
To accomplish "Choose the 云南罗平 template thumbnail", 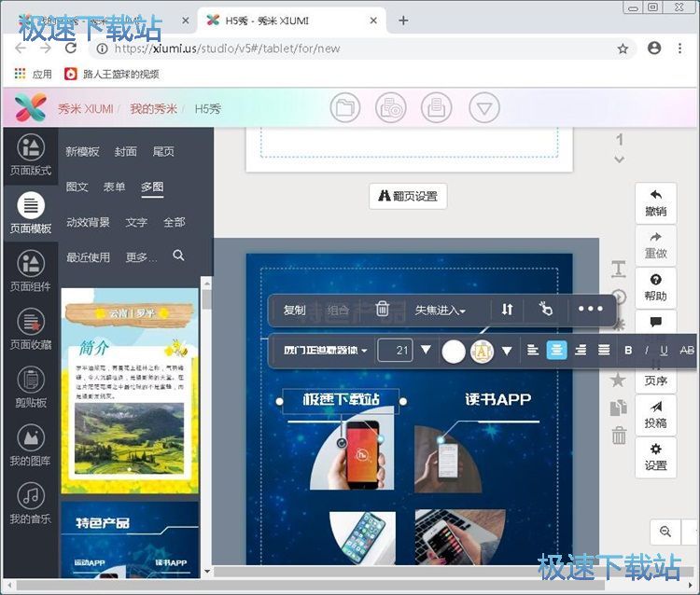I will pos(130,391).
